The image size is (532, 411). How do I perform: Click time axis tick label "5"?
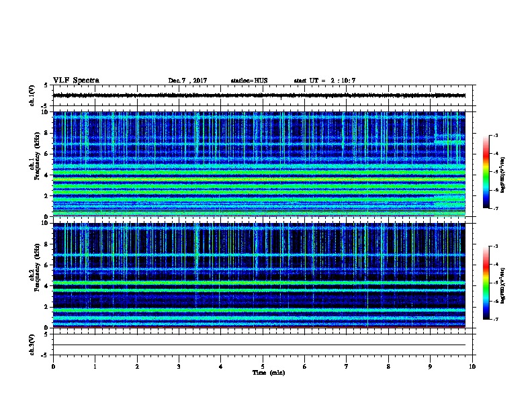[x=263, y=367]
